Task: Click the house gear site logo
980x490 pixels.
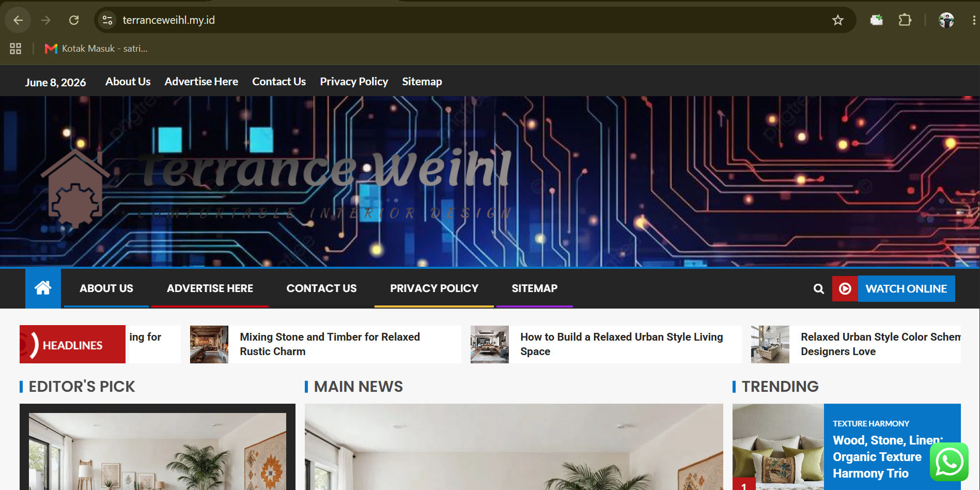Action: click(75, 189)
